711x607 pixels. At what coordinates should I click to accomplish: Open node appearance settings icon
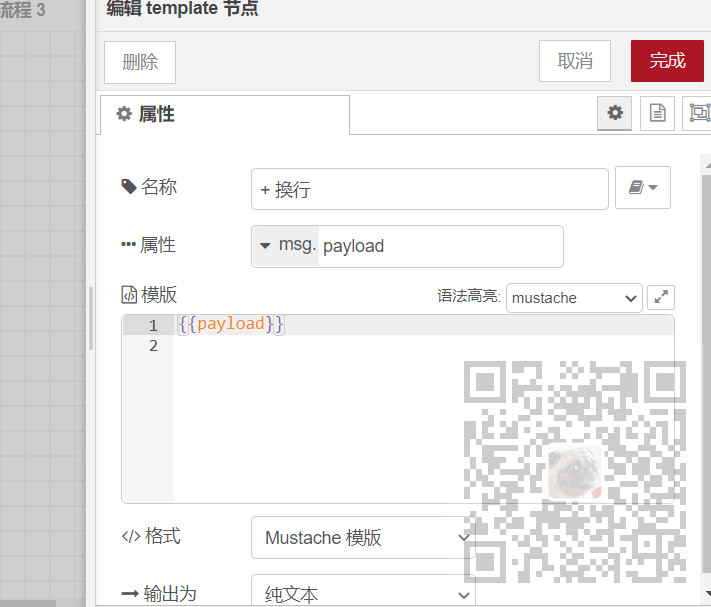[698, 113]
